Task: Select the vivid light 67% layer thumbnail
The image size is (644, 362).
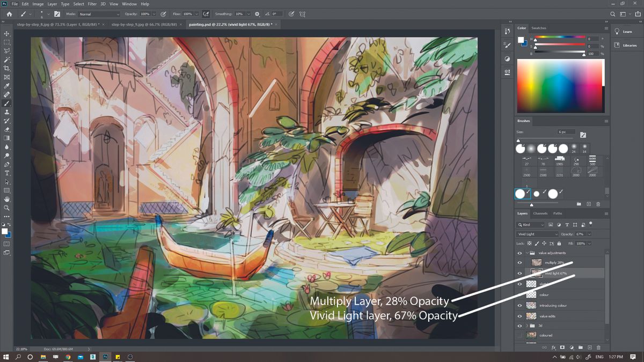Action: (537, 273)
